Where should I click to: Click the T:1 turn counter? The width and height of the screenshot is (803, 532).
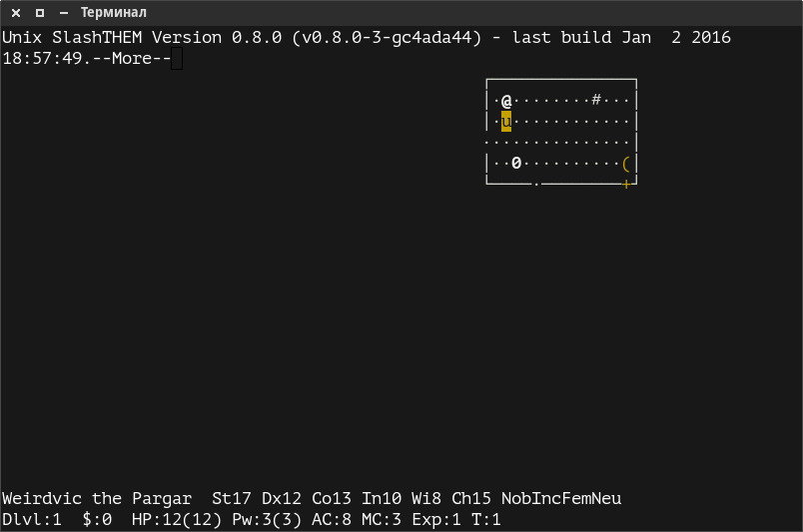point(484,520)
